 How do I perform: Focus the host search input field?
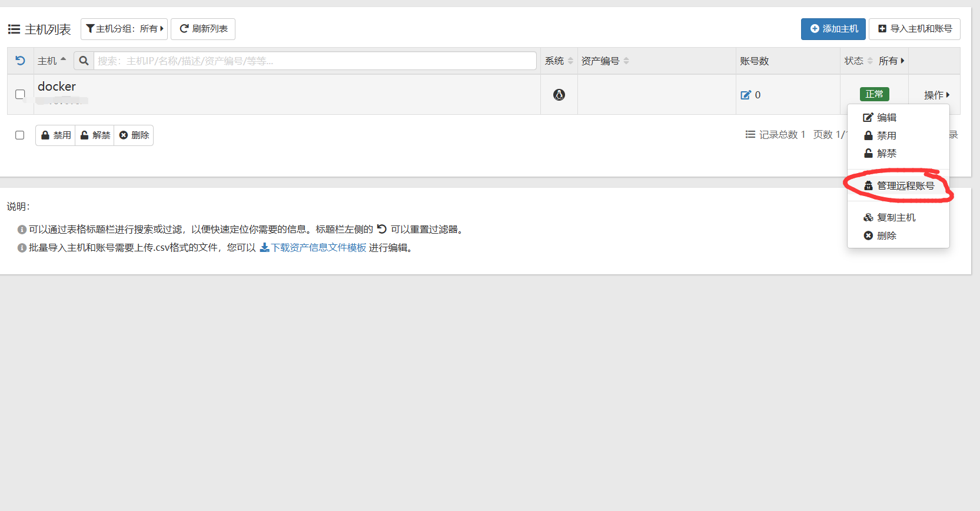point(315,61)
